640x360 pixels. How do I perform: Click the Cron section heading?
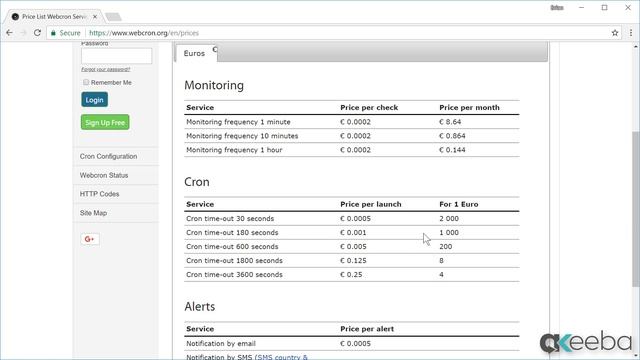tap(197, 182)
